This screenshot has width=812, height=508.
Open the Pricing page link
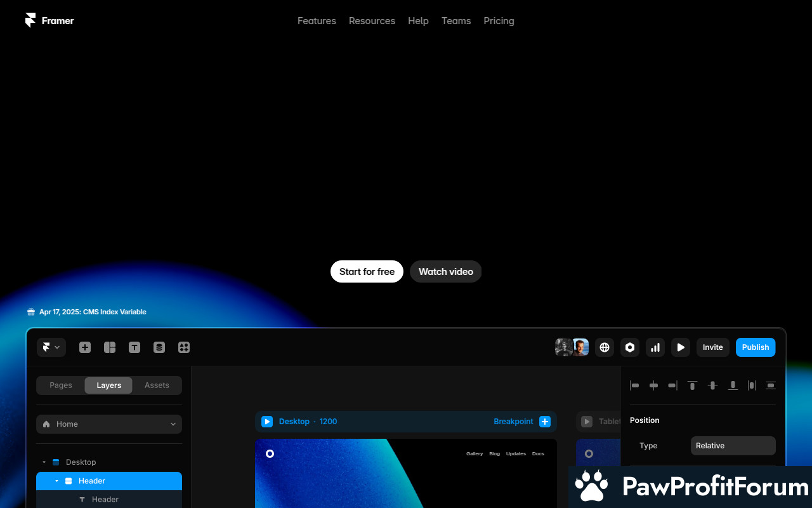point(499,21)
